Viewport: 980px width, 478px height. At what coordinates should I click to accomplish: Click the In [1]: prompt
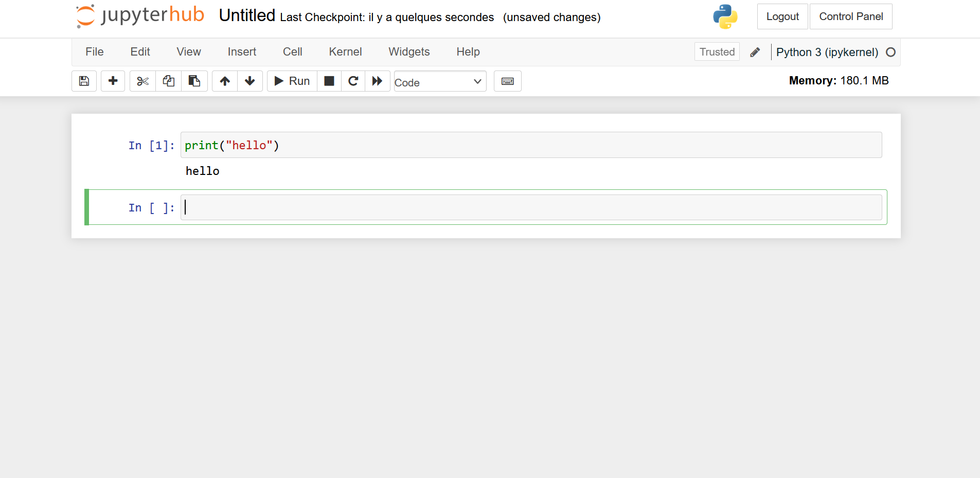coord(151,146)
